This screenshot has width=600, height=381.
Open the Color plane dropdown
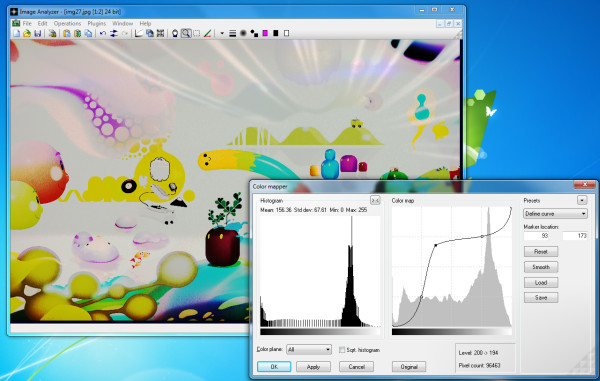pyautogui.click(x=309, y=350)
